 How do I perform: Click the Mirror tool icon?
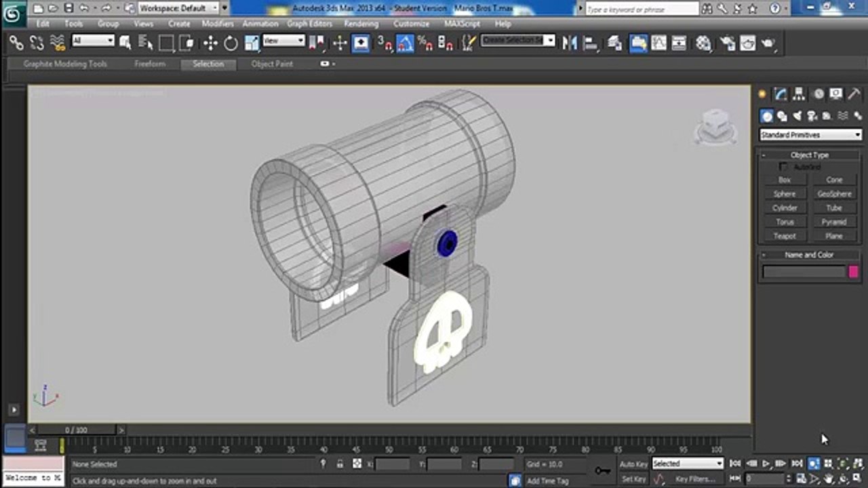[570, 43]
